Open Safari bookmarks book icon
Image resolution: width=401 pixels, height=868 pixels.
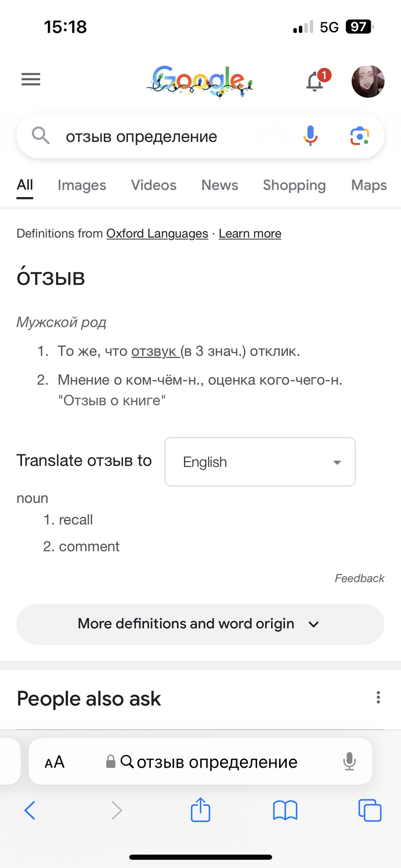[285, 810]
